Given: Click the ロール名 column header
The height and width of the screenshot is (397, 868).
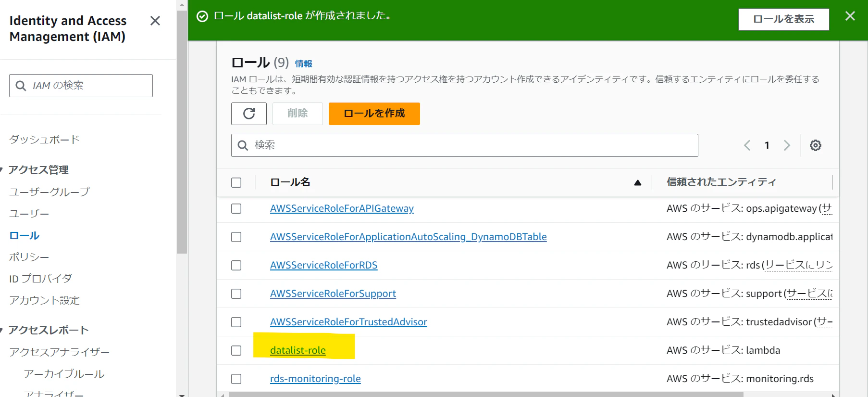Looking at the screenshot, I should (290, 182).
